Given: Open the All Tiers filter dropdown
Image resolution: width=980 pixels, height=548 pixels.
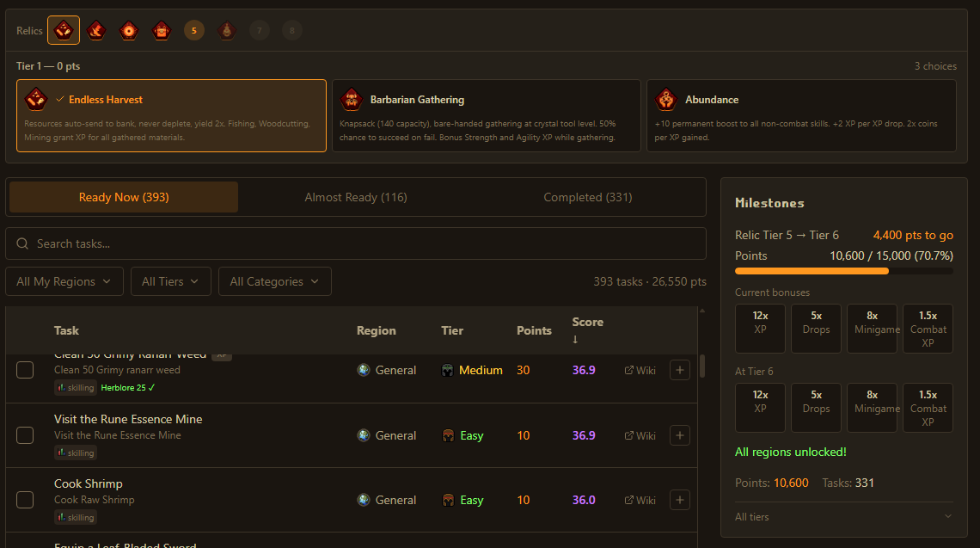Looking at the screenshot, I should click(x=170, y=280).
